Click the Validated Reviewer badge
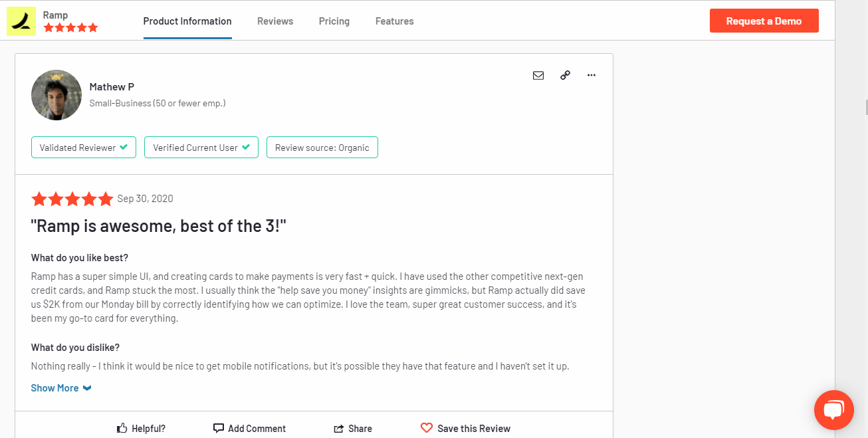Viewport: 868px width, 438px height. [x=84, y=148]
